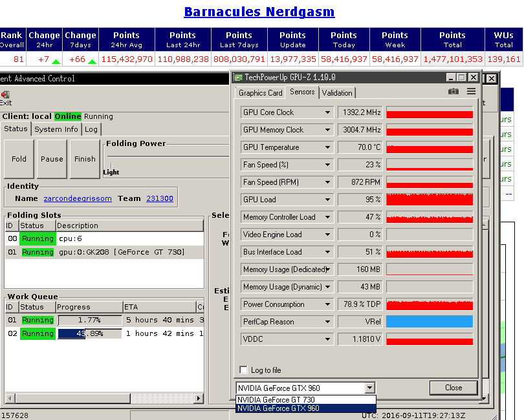Click the Pause button
This screenshot has width=524, height=420.
click(x=52, y=159)
